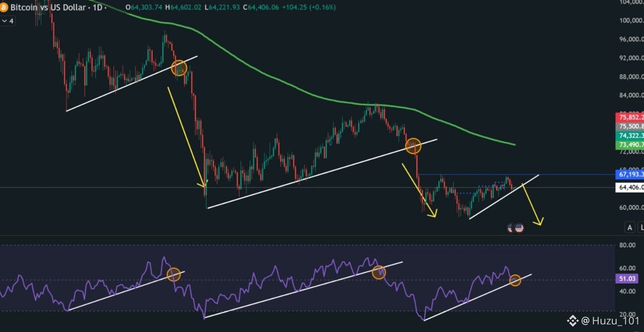Select the red 75,852.2 price label

(630, 117)
